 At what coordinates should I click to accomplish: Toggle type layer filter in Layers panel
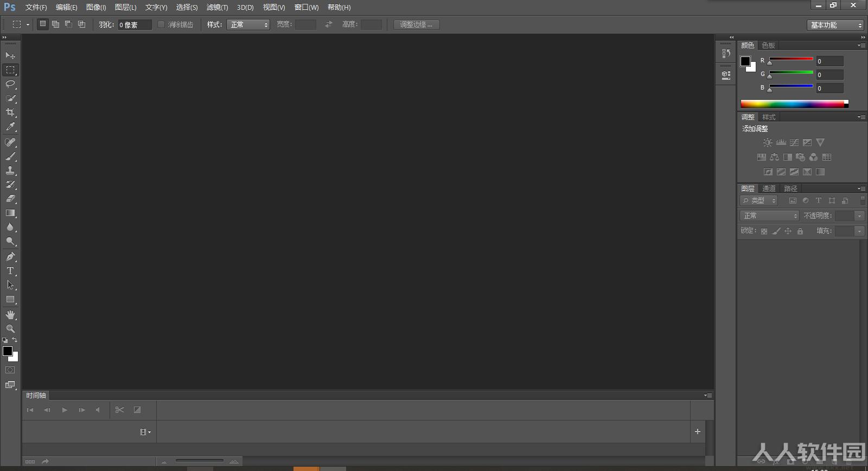[x=819, y=201]
